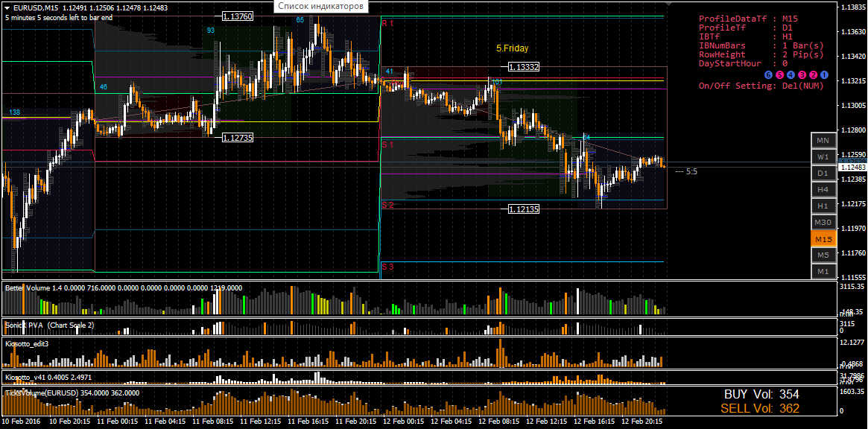Click the R 1 pivot label

click(x=387, y=23)
